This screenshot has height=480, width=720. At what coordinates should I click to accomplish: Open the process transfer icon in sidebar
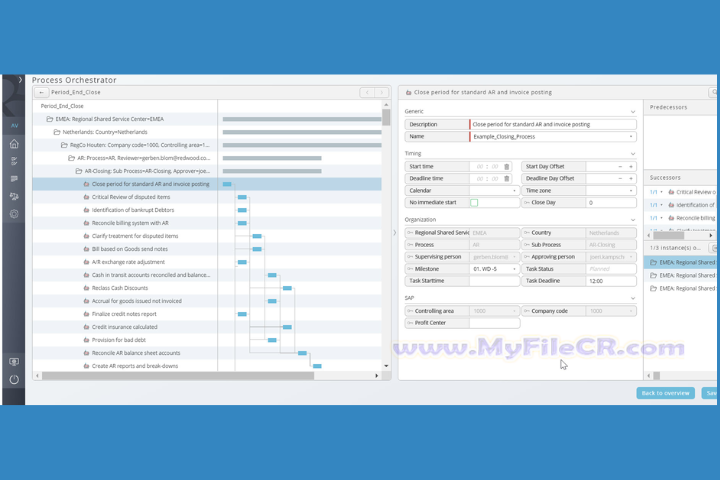[14, 196]
